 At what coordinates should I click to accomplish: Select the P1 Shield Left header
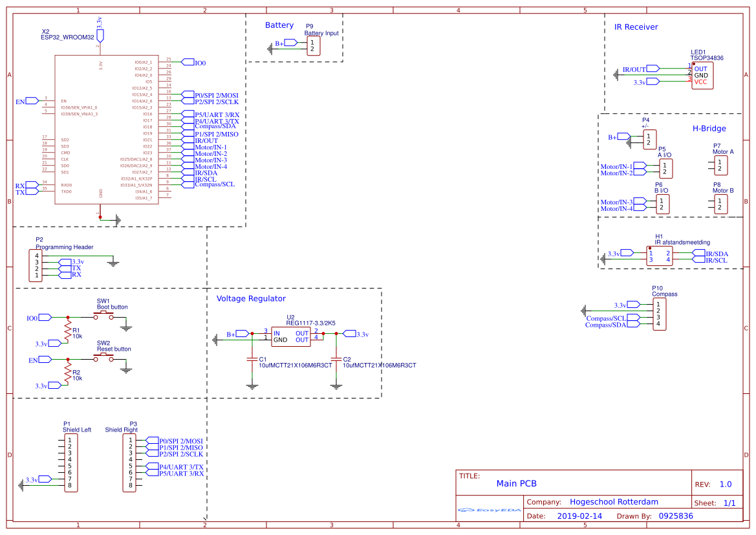pos(69,463)
